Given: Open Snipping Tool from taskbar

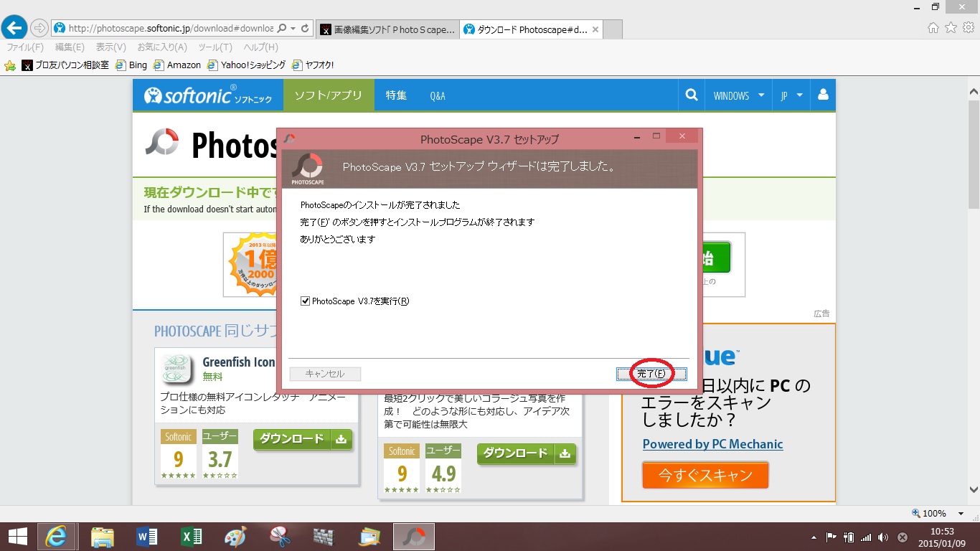Looking at the screenshot, I should pyautogui.click(x=280, y=536).
